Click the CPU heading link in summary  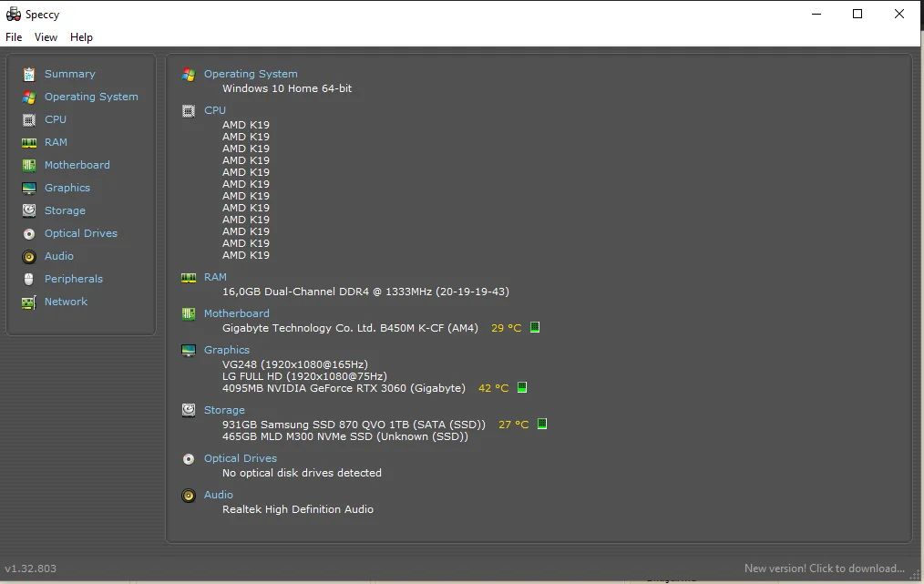pyautogui.click(x=215, y=110)
